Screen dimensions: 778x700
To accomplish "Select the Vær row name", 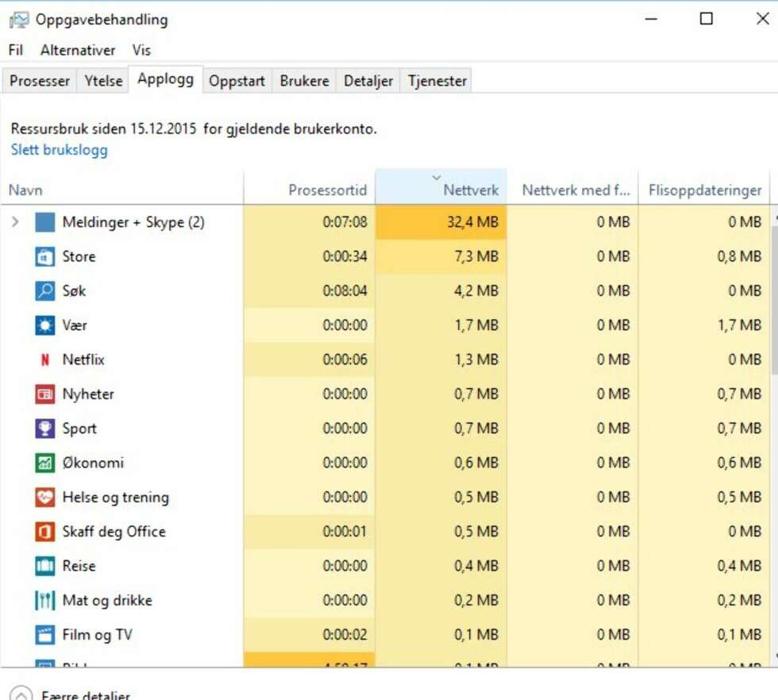I will [x=75, y=325].
